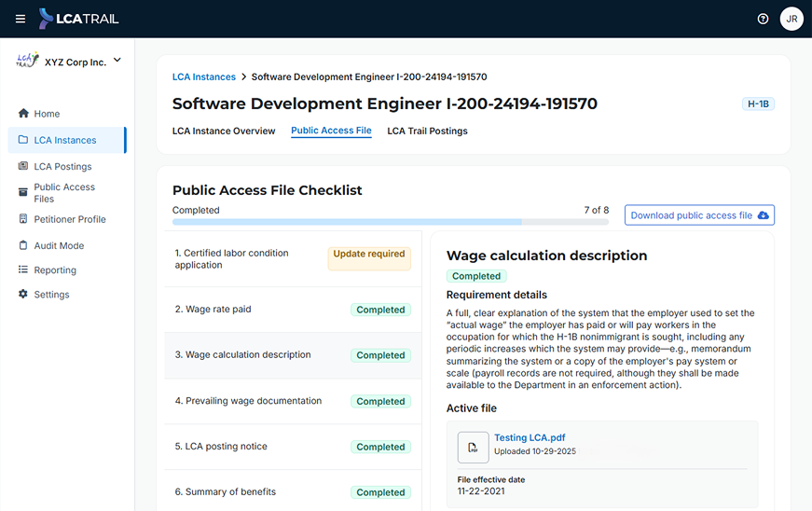Click the Petitioner Profile icon
The image size is (812, 511).
pos(23,218)
